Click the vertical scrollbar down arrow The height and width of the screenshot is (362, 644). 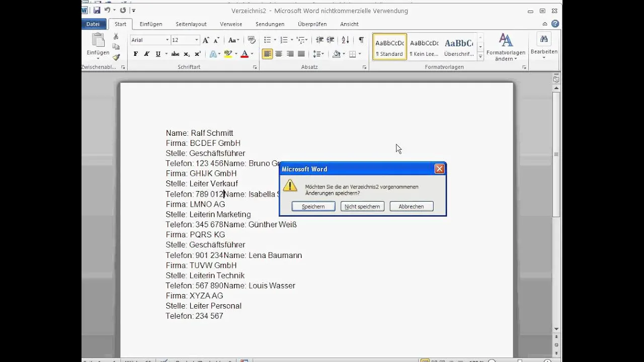pyautogui.click(x=556, y=329)
